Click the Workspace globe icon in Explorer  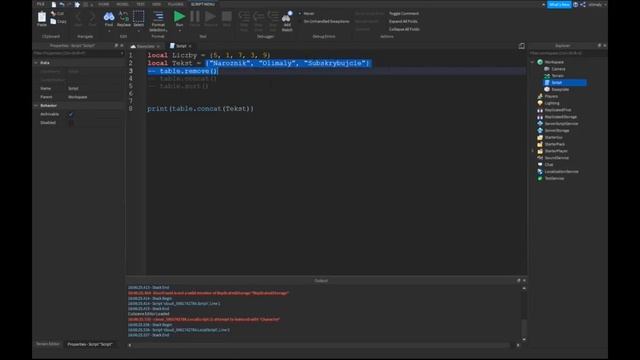tap(540, 62)
